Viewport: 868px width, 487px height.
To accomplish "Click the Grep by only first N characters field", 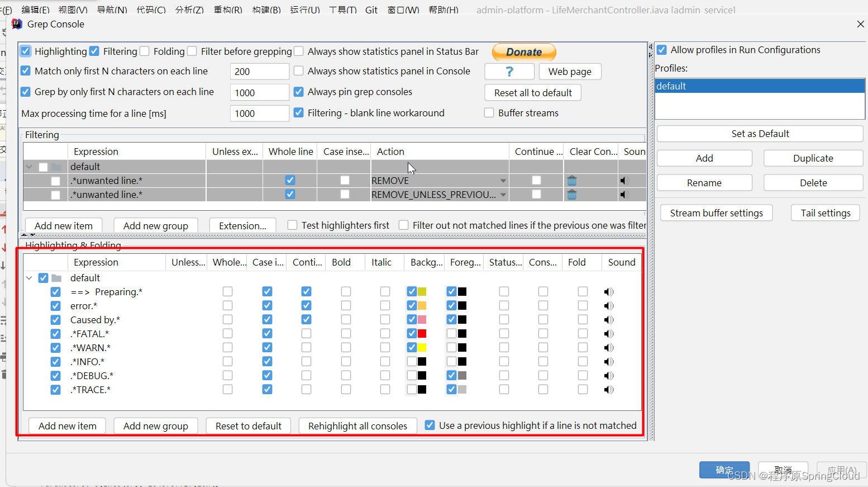I will click(259, 93).
